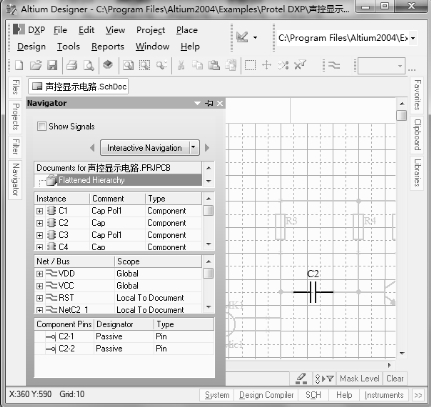The image size is (431, 407).
Task: Click the Paste clipboard icon
Action: coord(214,65)
